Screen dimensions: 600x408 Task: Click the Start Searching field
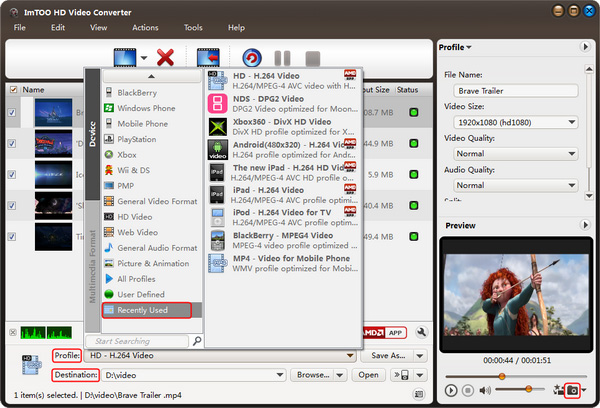point(137,341)
